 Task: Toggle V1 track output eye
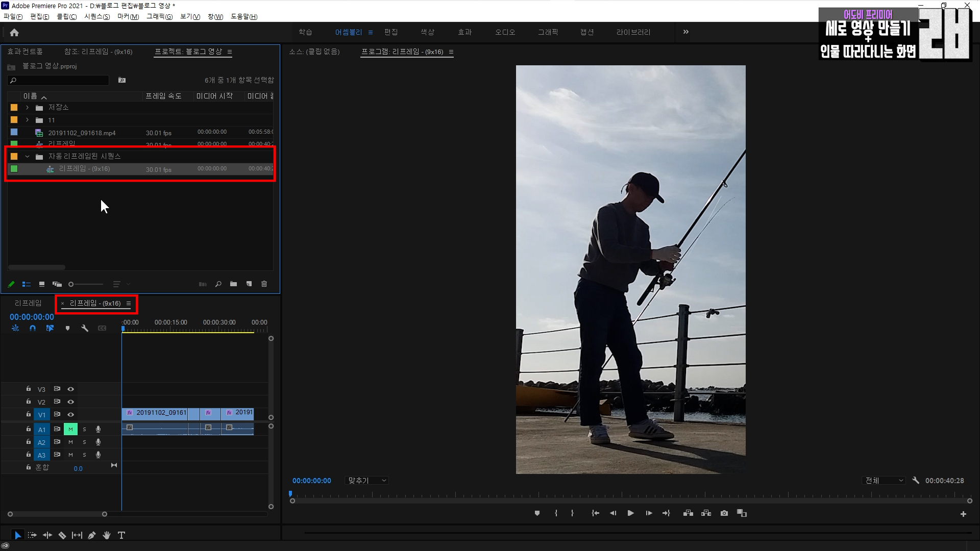pyautogui.click(x=71, y=415)
